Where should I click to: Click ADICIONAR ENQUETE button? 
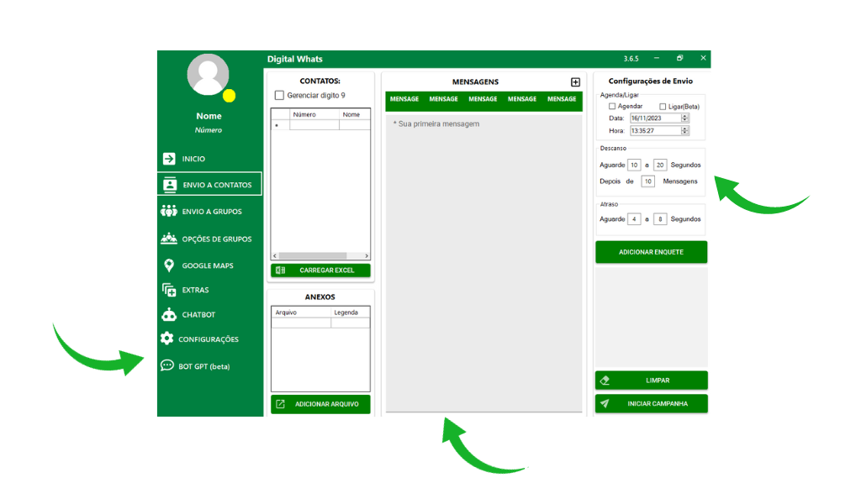click(652, 252)
